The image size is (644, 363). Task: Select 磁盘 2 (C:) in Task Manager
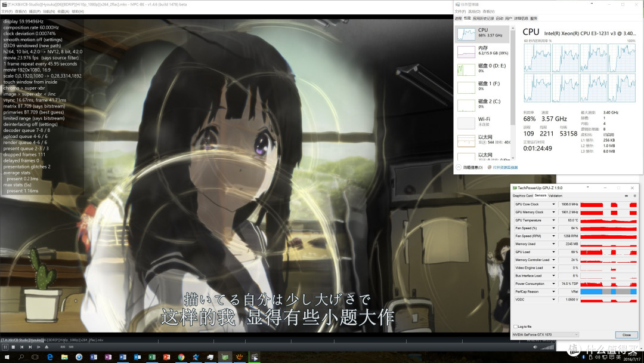click(x=482, y=104)
